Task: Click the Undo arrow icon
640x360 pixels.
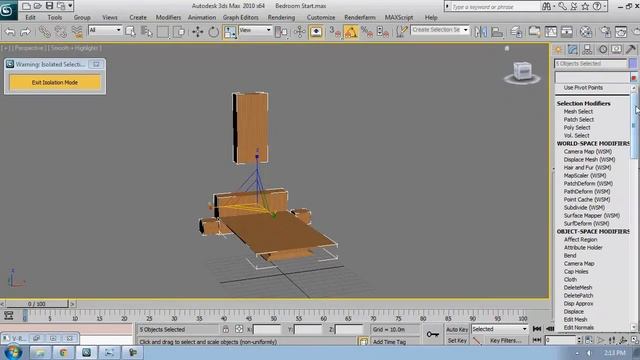Action: [x=10, y=31]
